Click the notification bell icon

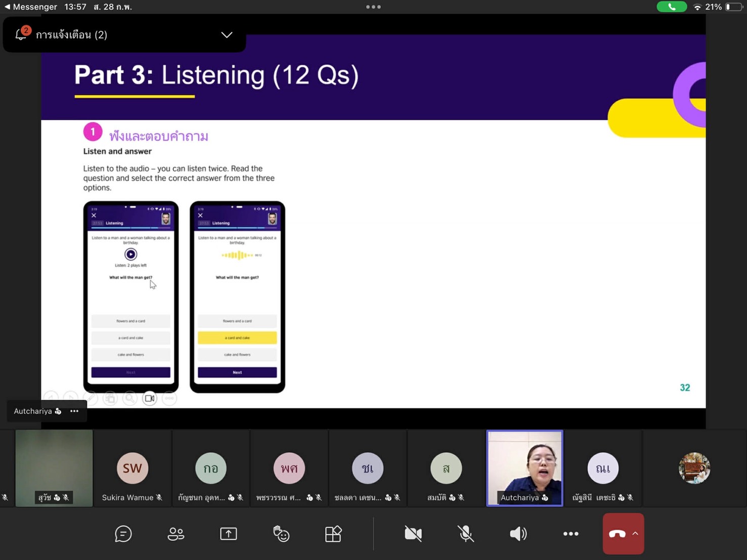(x=21, y=34)
